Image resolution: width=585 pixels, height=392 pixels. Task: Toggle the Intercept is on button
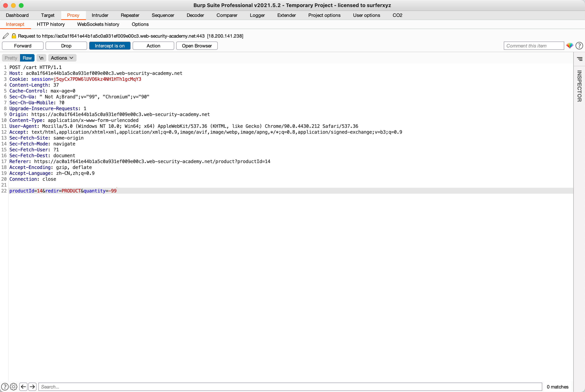[x=110, y=46]
